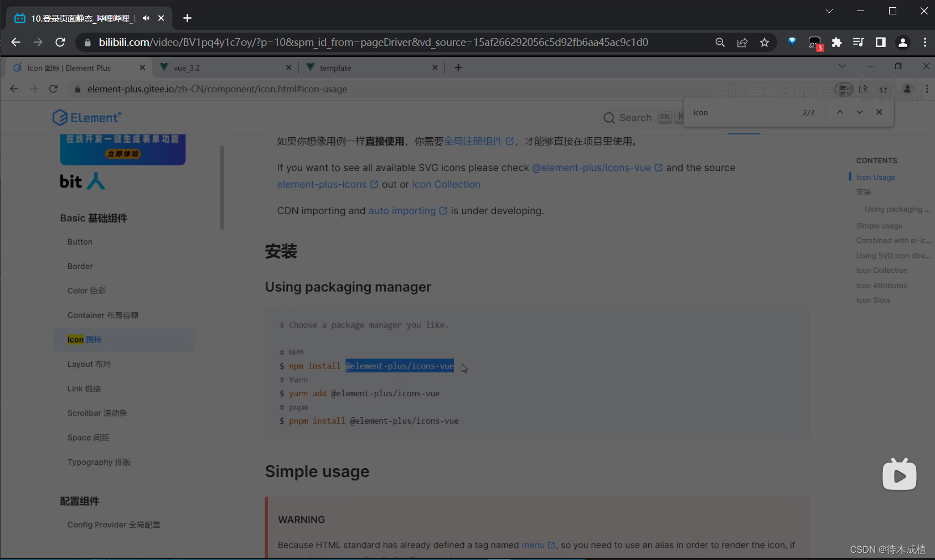935x560 pixels.
Task: Jump to Simple usage in contents
Action: click(x=879, y=226)
